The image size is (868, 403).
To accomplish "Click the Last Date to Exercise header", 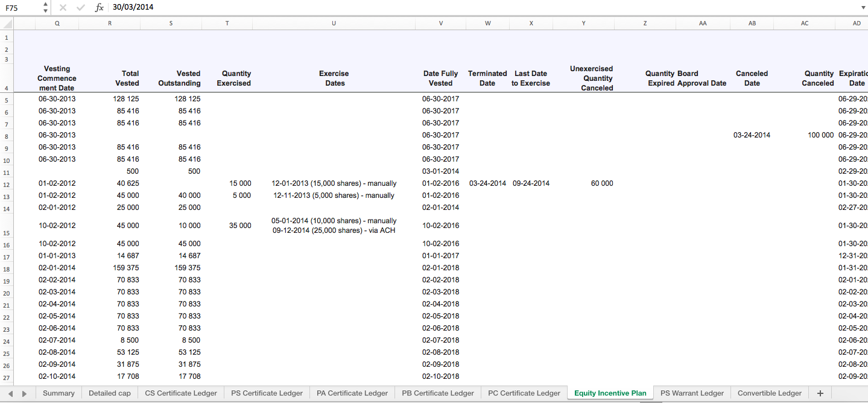I will coord(531,78).
